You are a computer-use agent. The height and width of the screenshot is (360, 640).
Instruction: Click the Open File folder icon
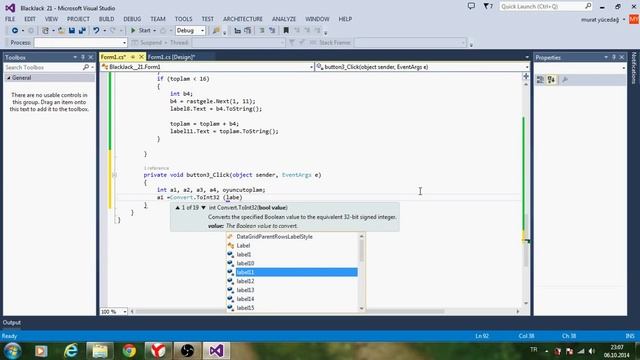[x=61, y=31]
